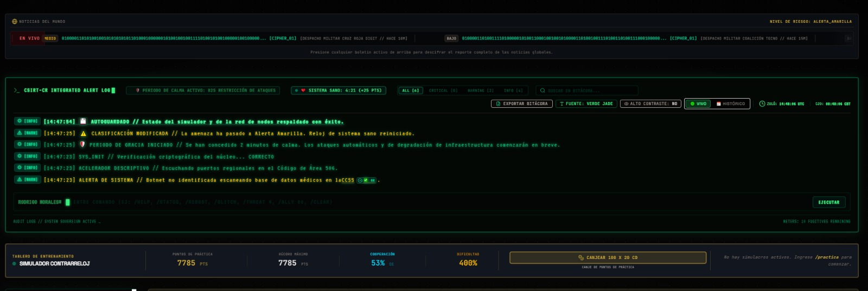
Task: Click the SJO local time readout
Action: [833, 104]
